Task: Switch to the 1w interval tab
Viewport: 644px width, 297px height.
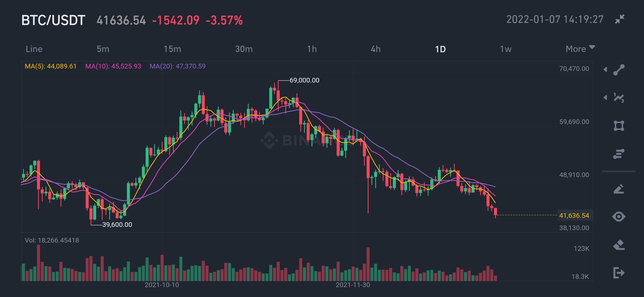Action: tap(506, 49)
